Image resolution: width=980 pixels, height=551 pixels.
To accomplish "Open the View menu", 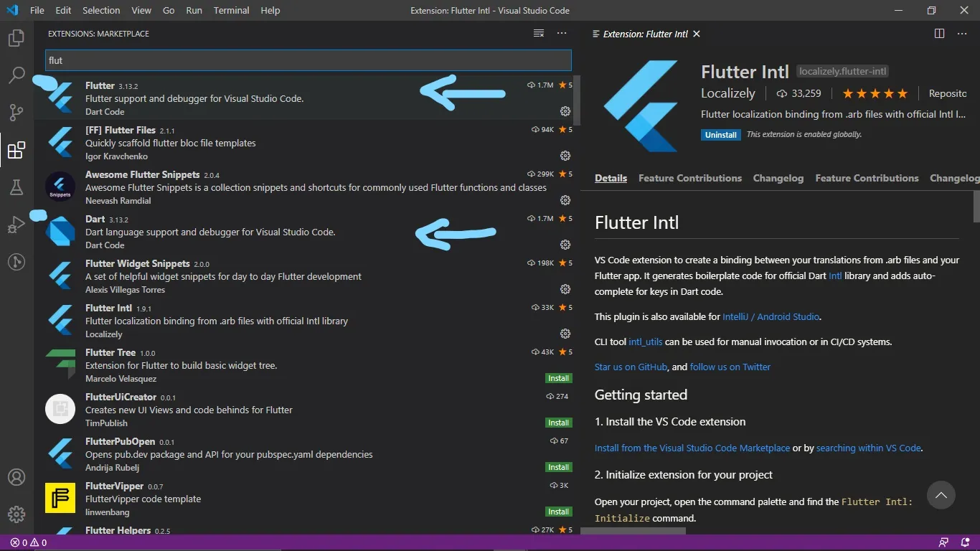I will click(x=141, y=11).
